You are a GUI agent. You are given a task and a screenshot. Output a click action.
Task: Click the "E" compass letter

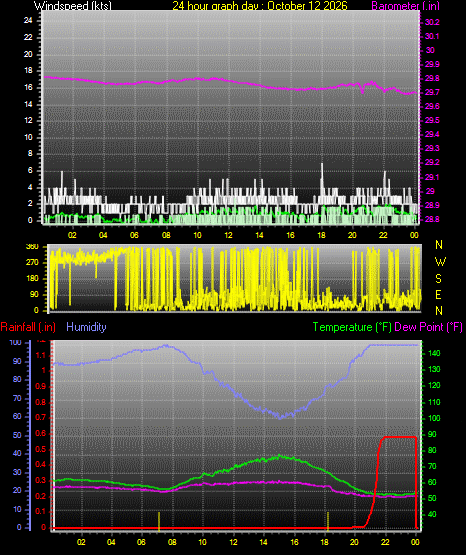(x=438, y=295)
